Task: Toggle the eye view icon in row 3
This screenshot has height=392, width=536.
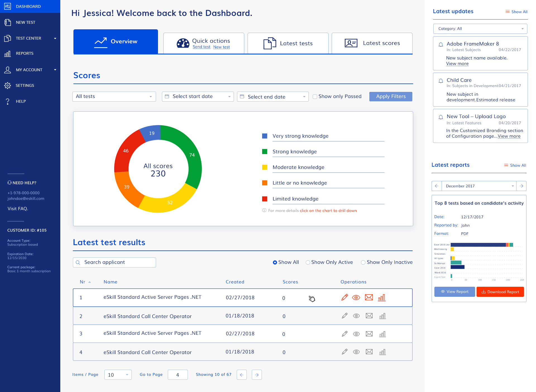Action: [356, 334]
